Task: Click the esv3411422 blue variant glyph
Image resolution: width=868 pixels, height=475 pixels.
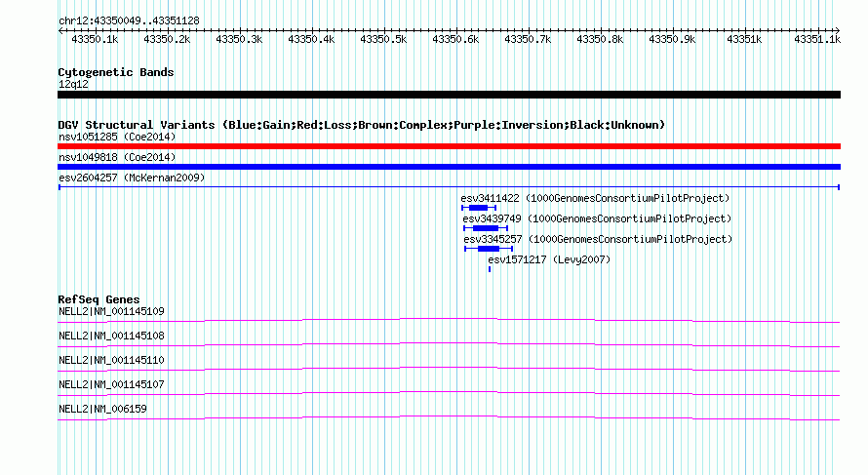Action: (479, 208)
